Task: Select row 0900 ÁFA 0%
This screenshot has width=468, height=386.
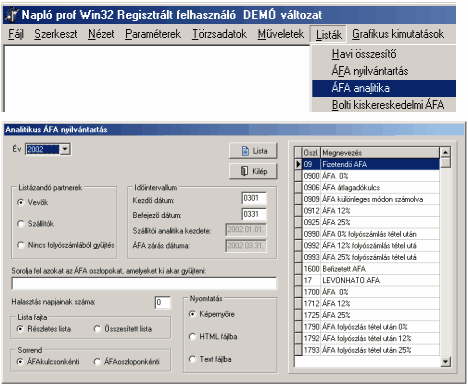Action: pyautogui.click(x=371, y=176)
